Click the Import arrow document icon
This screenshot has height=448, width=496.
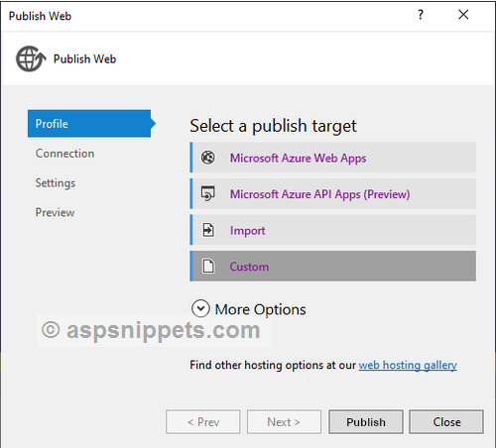coord(208,230)
